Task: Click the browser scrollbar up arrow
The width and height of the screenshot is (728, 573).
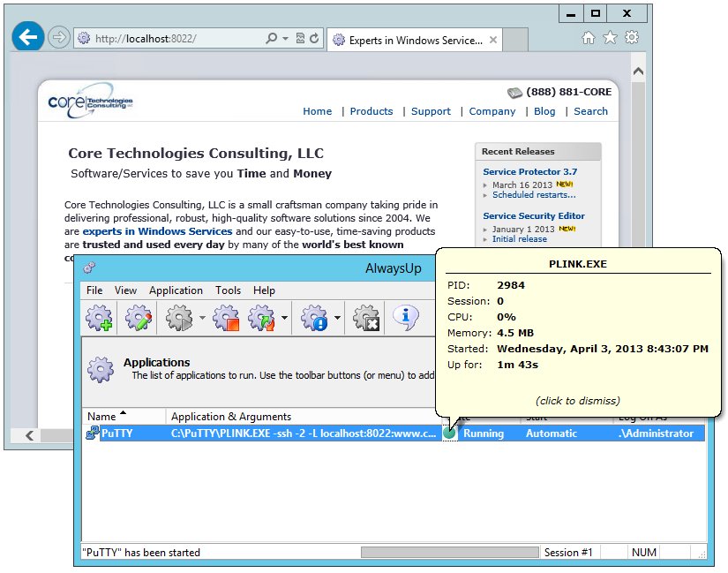Action: (638, 72)
